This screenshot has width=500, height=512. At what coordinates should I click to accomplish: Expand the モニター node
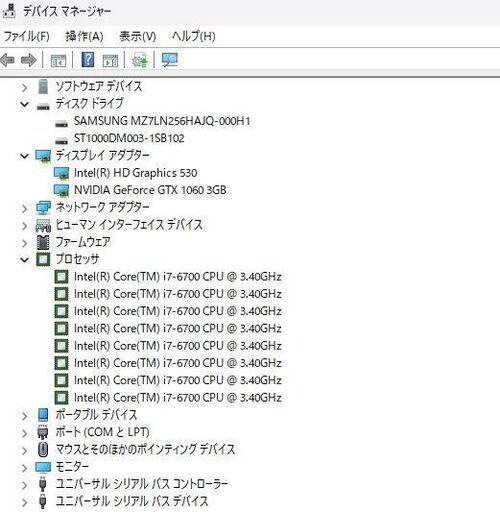click(x=24, y=468)
